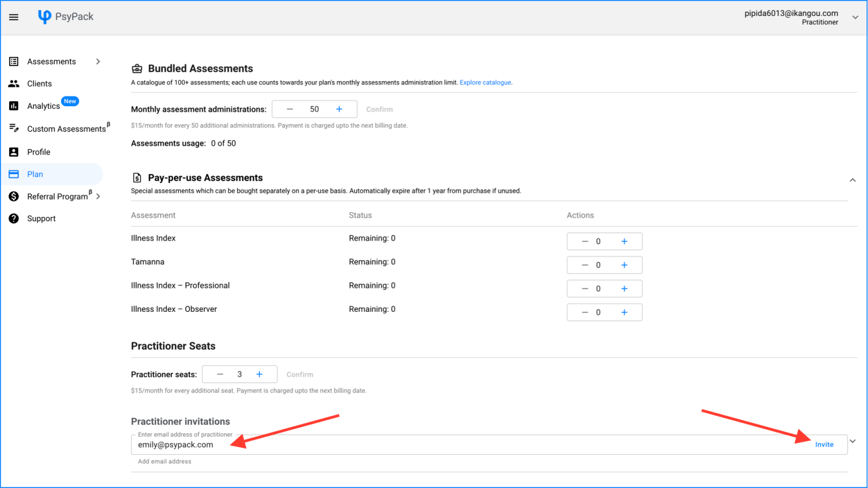The height and width of the screenshot is (488, 868).
Task: Click the Analytics bar-chart icon
Action: 14,106
